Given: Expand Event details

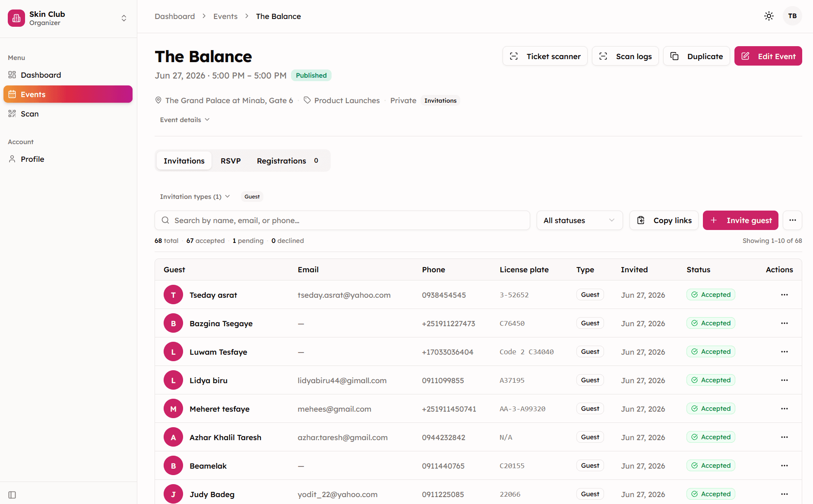Looking at the screenshot, I should tap(185, 120).
